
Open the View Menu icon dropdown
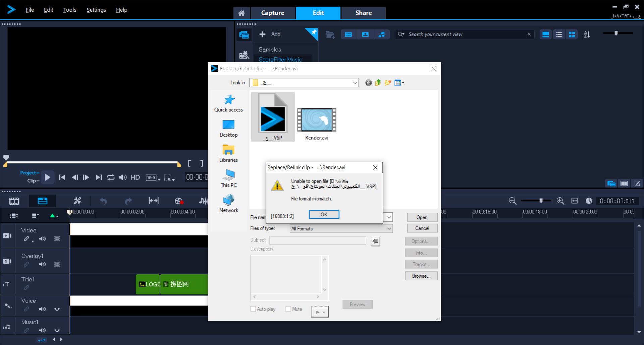[x=399, y=83]
